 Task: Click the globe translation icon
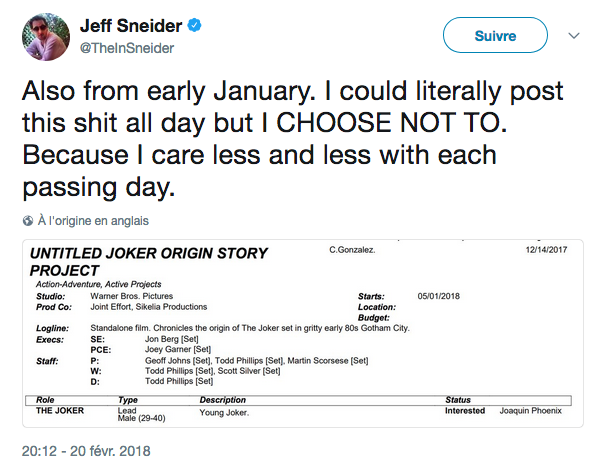click(x=28, y=221)
